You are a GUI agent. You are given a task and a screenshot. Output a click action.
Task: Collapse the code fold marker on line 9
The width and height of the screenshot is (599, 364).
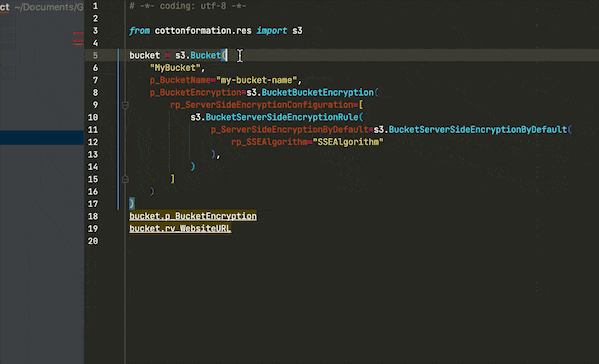point(125,105)
